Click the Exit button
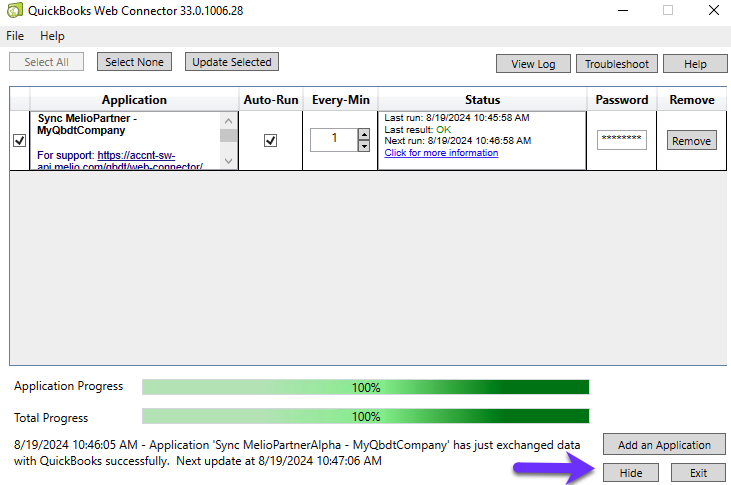 (698, 473)
